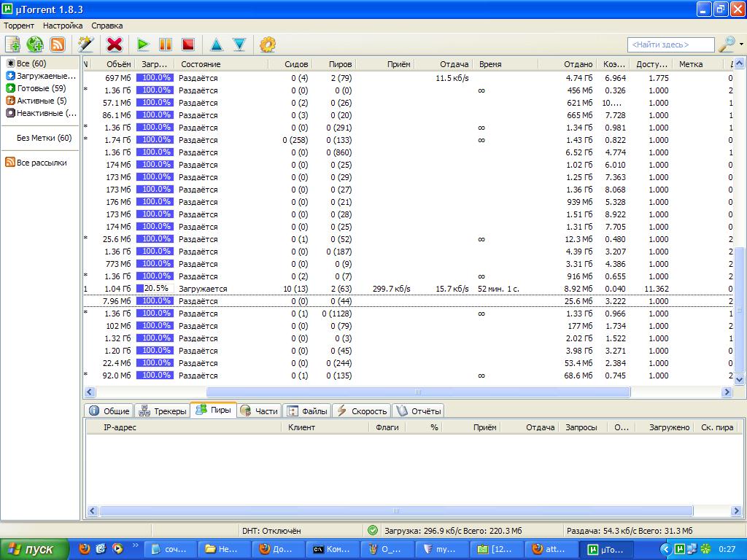Open the RSS feed toolbar icon
This screenshot has width=747, height=560.
(57, 44)
